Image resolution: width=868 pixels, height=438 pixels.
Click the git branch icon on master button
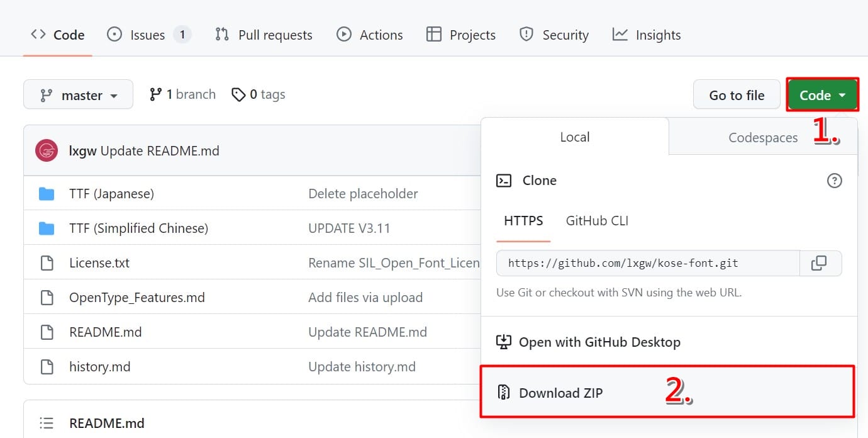(x=47, y=96)
